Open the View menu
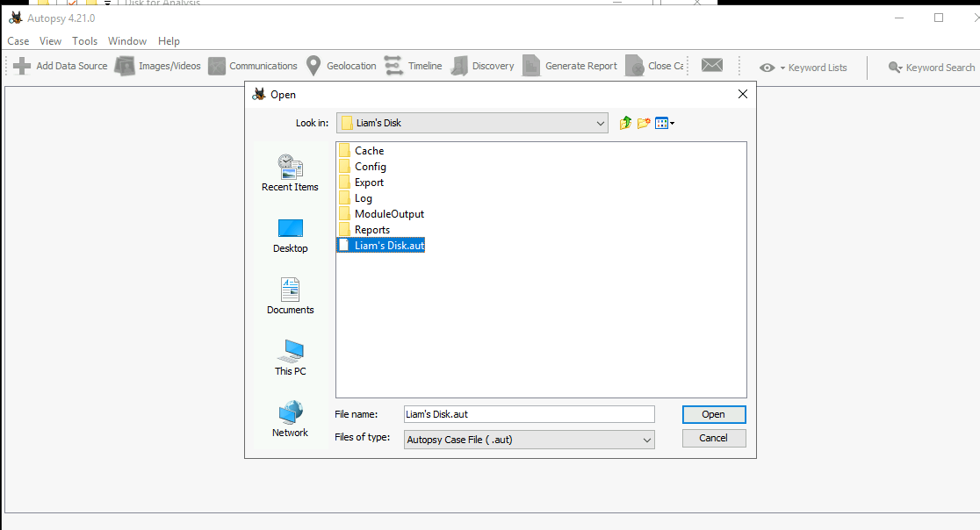The width and height of the screenshot is (980, 530). (51, 41)
